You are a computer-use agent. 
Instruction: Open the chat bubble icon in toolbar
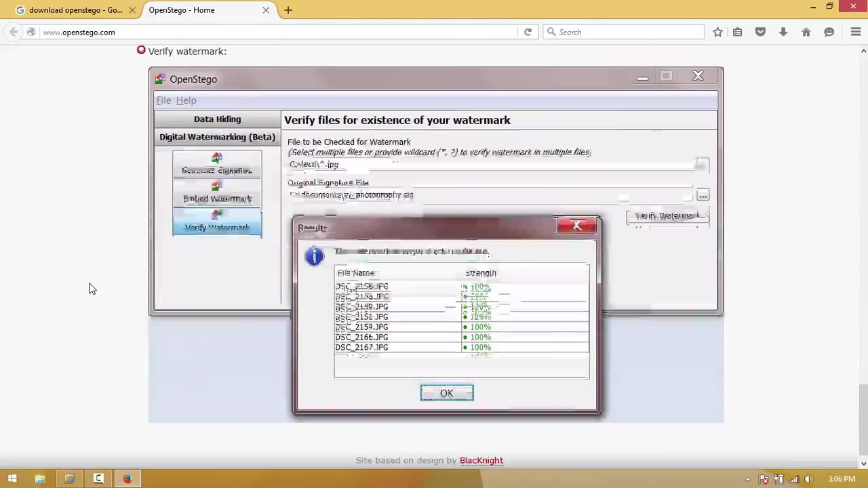[829, 32]
